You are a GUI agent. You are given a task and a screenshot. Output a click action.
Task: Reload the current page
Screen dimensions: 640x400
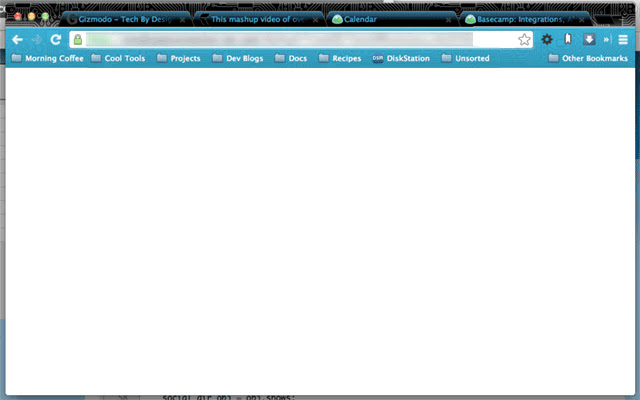(56, 40)
